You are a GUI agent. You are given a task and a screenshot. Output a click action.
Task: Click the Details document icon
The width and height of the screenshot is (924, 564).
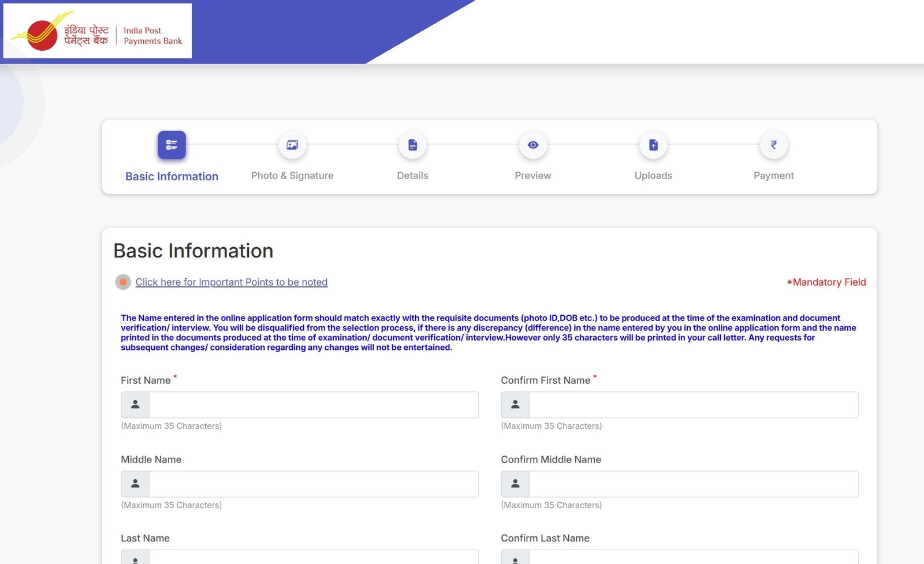pyautogui.click(x=412, y=145)
